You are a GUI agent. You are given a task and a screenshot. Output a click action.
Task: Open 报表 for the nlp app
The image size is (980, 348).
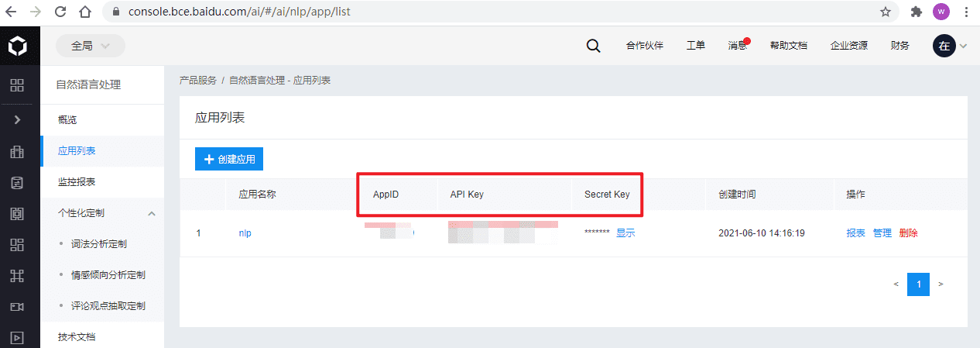click(856, 233)
